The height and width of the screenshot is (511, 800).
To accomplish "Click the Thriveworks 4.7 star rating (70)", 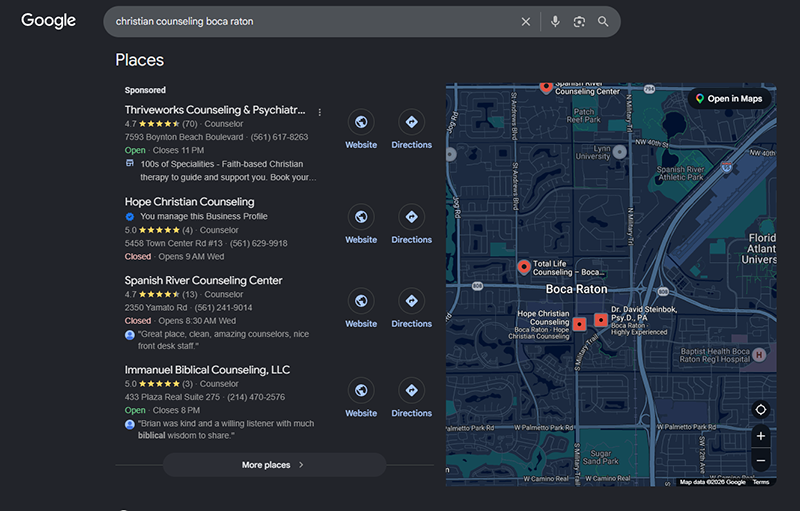I will coord(161,123).
